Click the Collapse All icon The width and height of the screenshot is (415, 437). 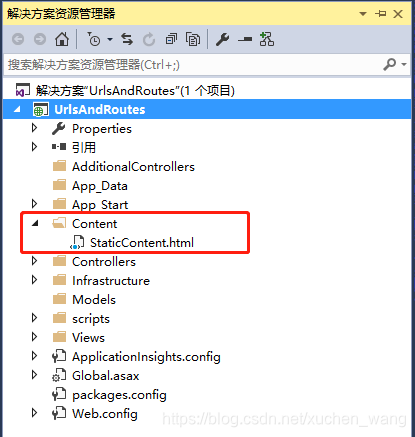[x=171, y=39]
